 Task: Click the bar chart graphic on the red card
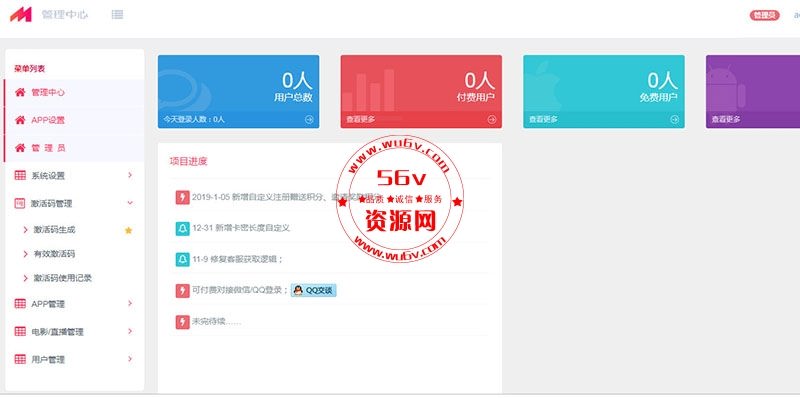(x=368, y=90)
